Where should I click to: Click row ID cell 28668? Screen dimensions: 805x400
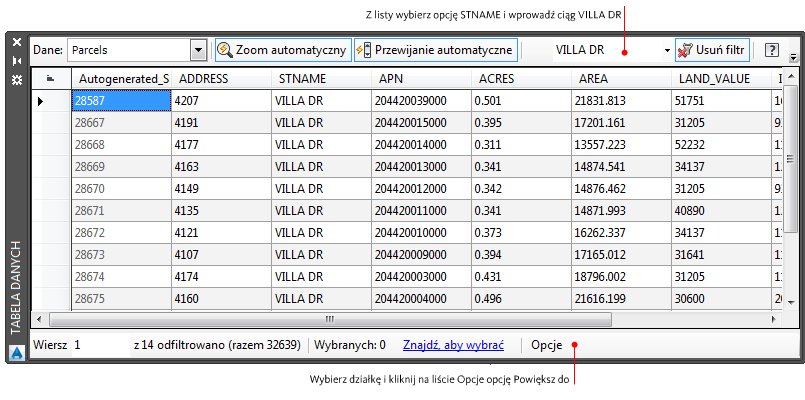click(121, 145)
